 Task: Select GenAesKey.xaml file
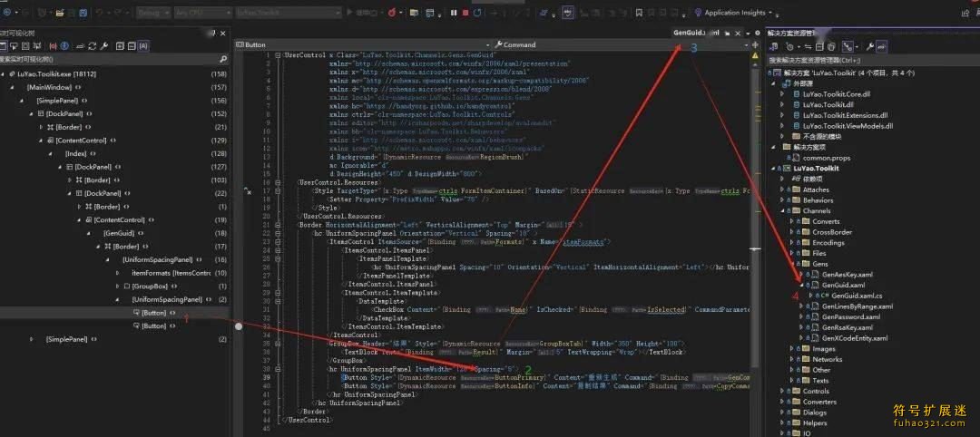pos(847,274)
